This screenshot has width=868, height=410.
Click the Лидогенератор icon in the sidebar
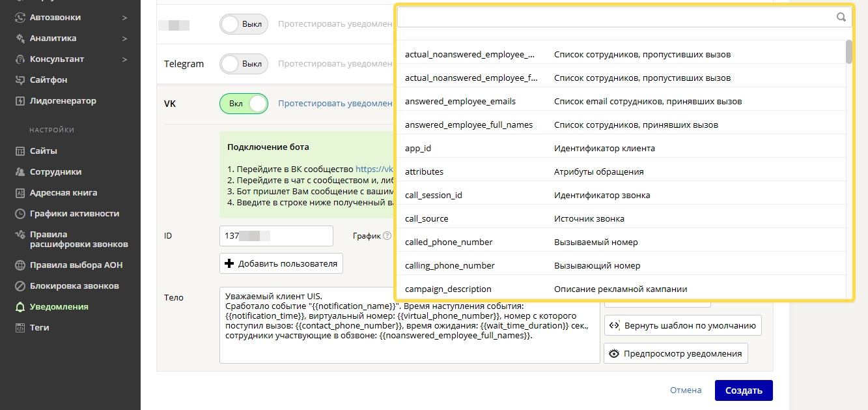[x=20, y=101]
